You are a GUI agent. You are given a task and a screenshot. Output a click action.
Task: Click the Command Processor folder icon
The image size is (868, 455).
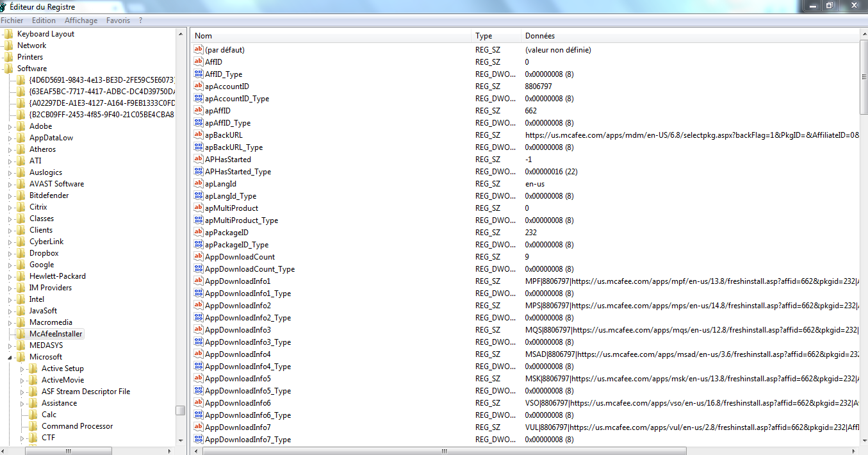click(x=33, y=426)
